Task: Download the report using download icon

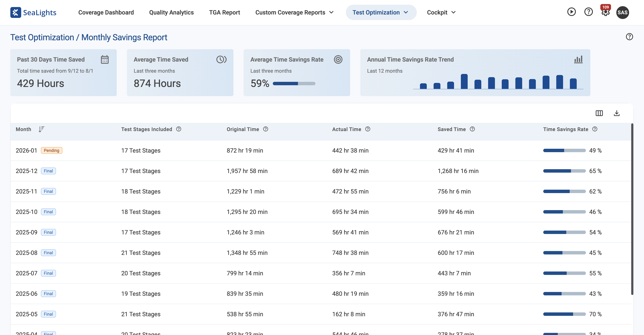Action: click(617, 113)
